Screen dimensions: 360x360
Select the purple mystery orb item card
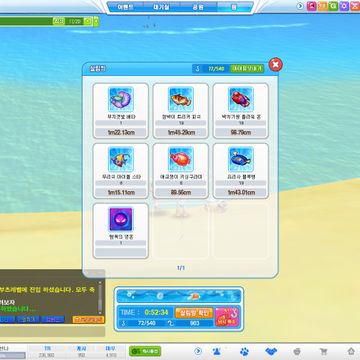point(121,231)
